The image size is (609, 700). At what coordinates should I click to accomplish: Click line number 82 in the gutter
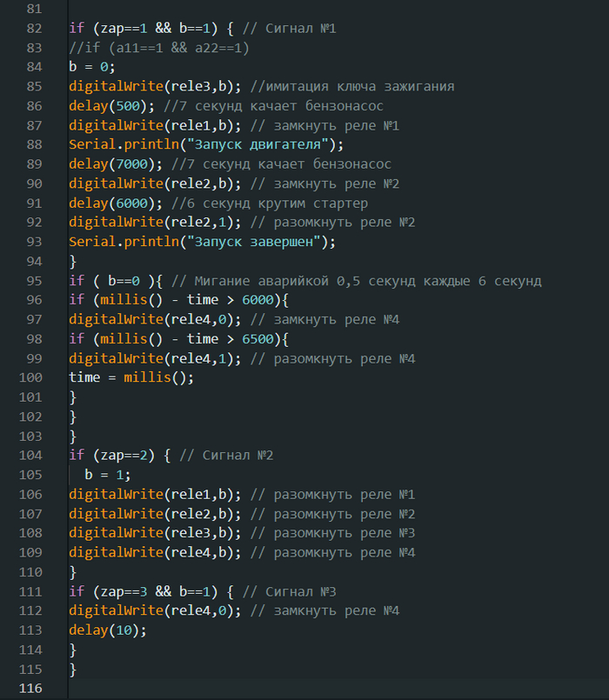click(33, 29)
